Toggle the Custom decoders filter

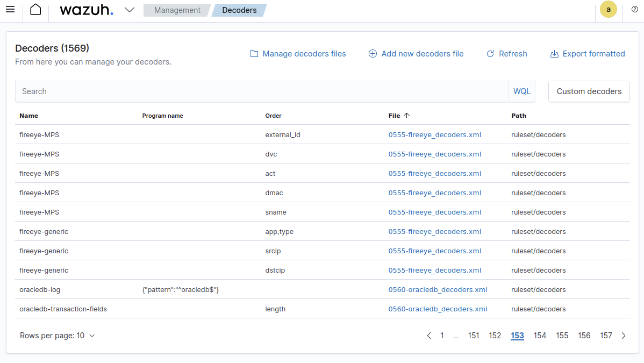point(589,91)
